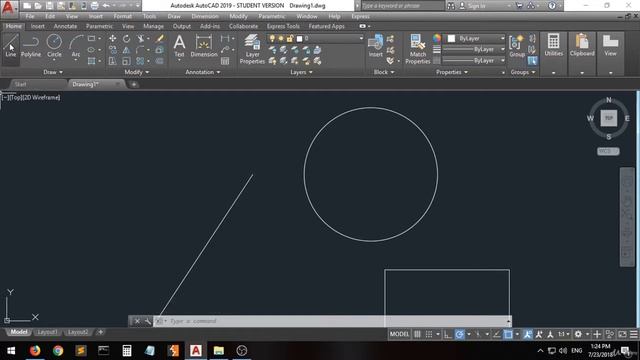Click the white layer color swatch
The height and width of the screenshot is (360, 640).
tap(300, 38)
